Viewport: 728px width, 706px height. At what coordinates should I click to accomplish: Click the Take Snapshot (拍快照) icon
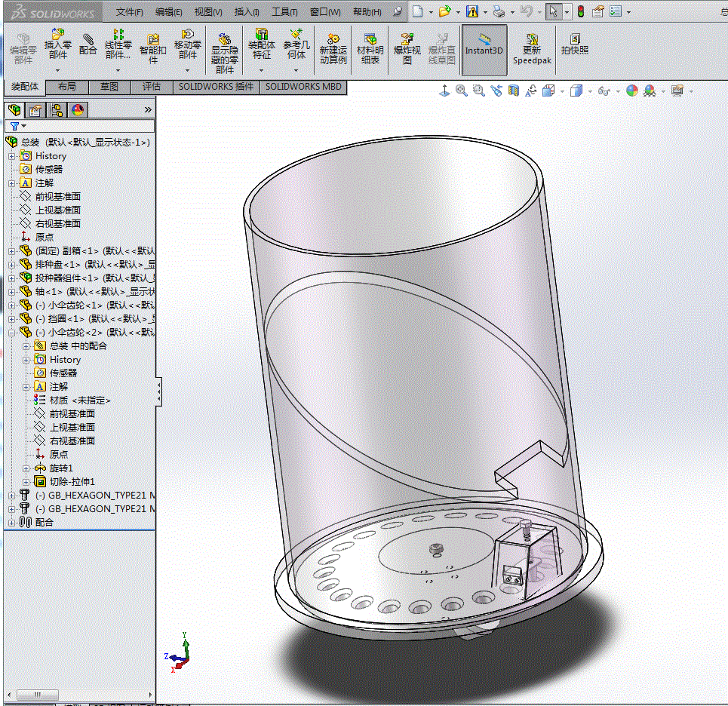pos(575,44)
